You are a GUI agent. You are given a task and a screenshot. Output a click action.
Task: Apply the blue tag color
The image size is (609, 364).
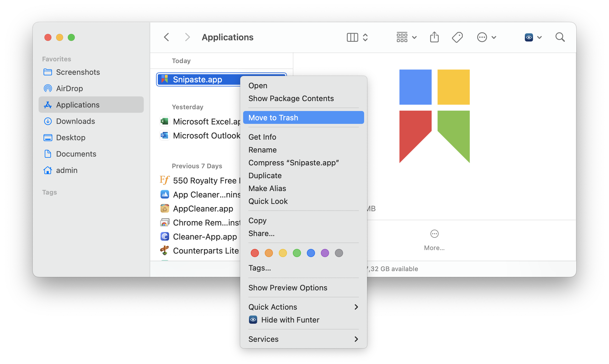(x=311, y=253)
